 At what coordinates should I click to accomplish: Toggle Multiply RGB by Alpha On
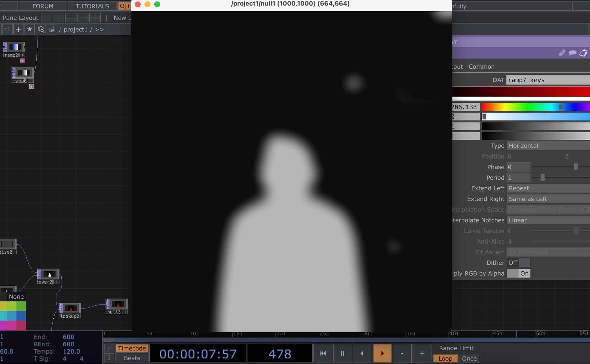[518, 273]
